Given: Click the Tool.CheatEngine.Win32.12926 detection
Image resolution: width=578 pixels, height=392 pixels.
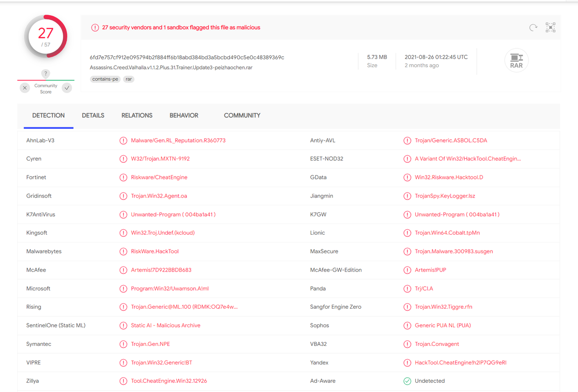Looking at the screenshot, I should (169, 381).
